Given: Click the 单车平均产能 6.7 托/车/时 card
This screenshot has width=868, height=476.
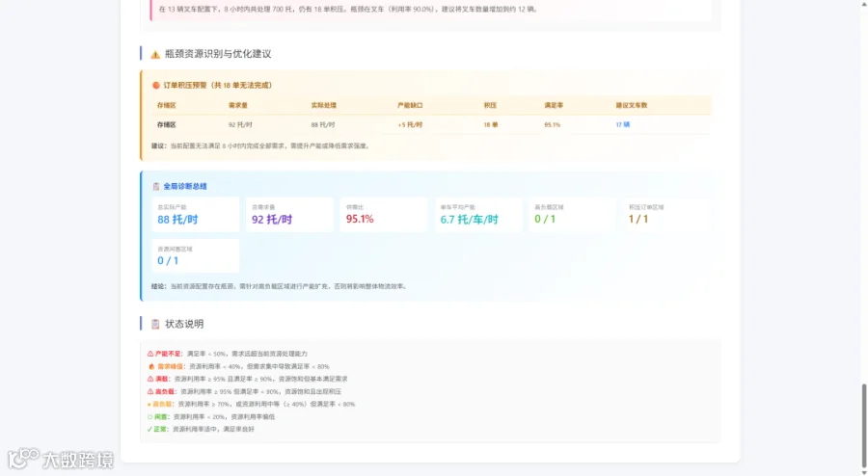Looking at the screenshot, I should coord(478,215).
